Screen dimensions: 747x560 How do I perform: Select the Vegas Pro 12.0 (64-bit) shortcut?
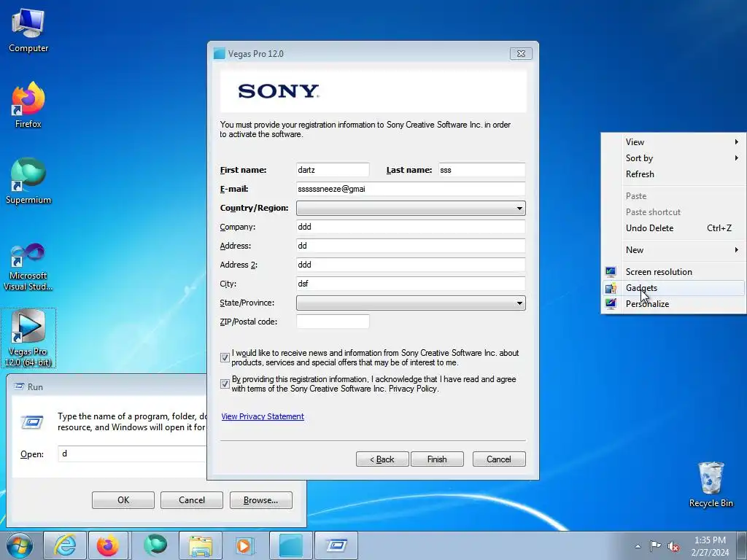point(28,338)
